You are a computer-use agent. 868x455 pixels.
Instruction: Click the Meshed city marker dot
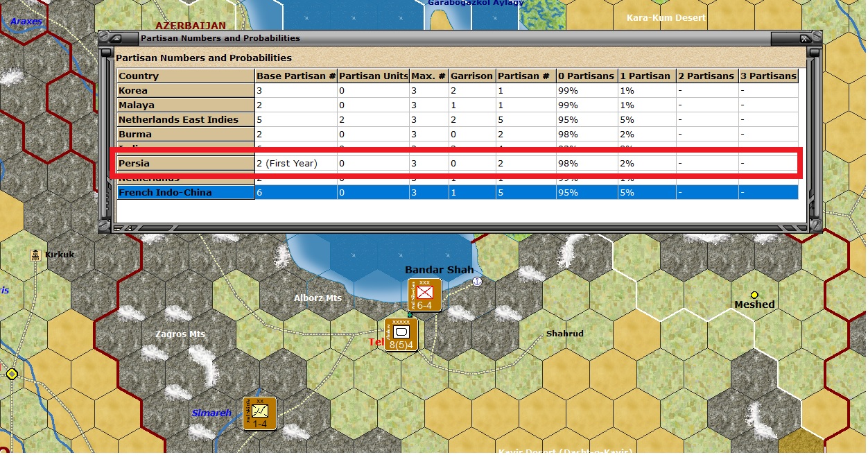(754, 295)
